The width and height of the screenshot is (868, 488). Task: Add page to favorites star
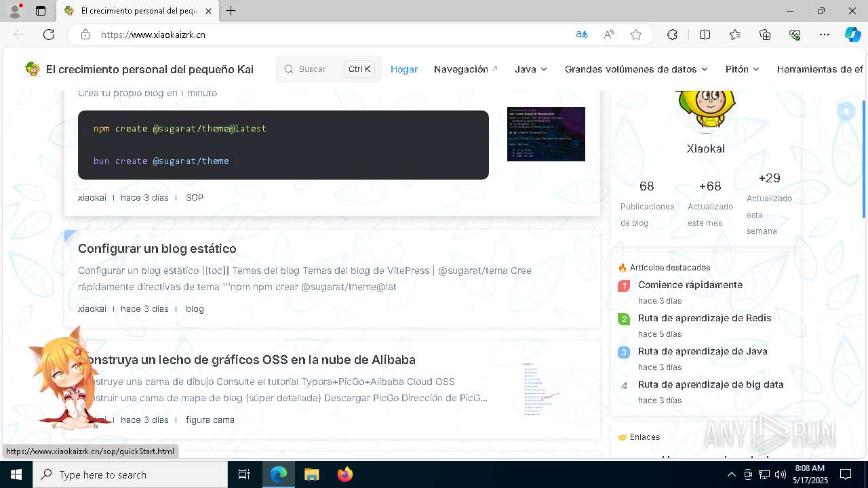(636, 35)
